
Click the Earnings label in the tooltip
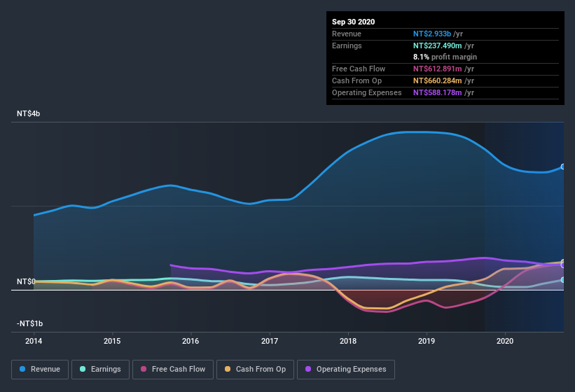pyautogui.click(x=347, y=45)
